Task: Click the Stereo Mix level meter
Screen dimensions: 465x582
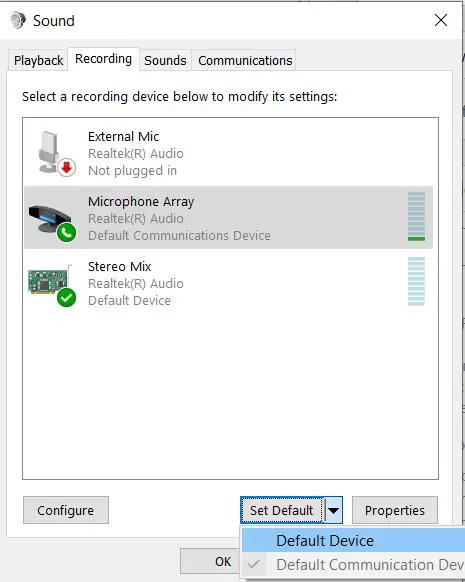Action: pyautogui.click(x=416, y=281)
